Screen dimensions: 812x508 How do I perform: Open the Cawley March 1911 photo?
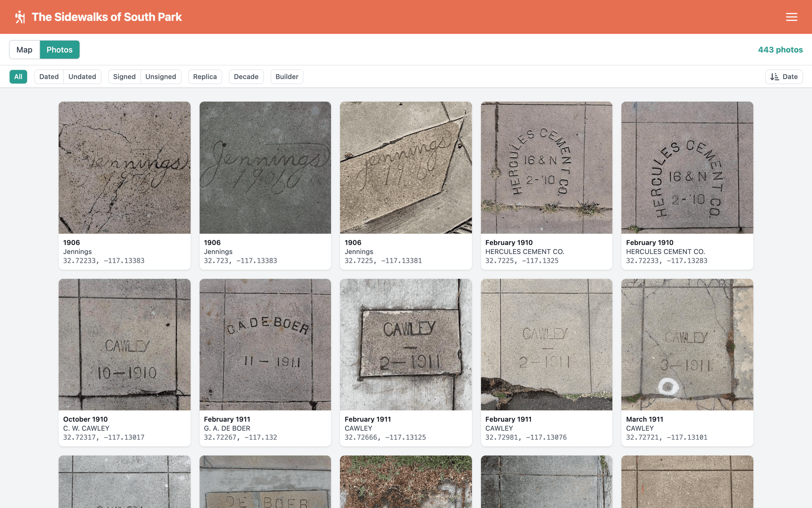click(687, 345)
